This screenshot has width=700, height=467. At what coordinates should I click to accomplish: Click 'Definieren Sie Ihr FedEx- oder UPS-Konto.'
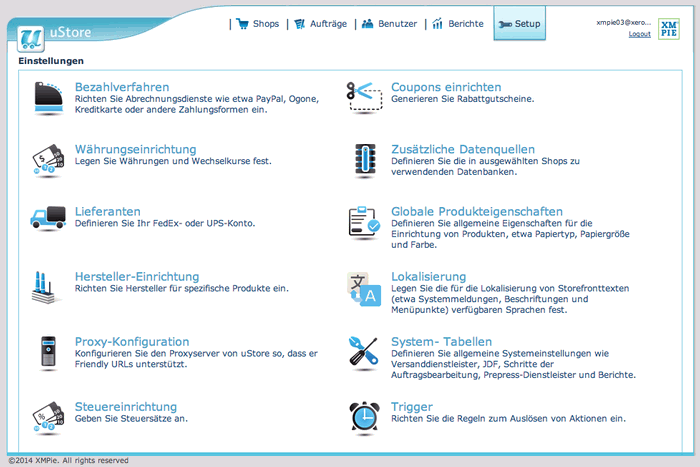point(165,223)
